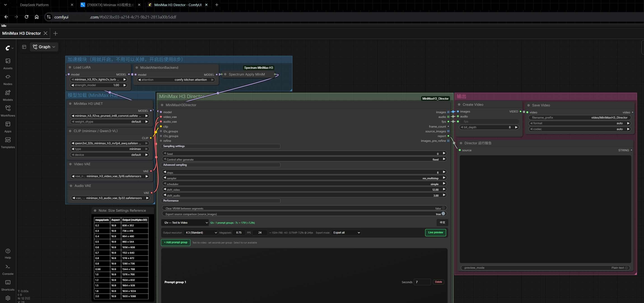Close the MiniMax H3 Director workflow tab
Viewport: 644px width, 303px height.
[45, 33]
